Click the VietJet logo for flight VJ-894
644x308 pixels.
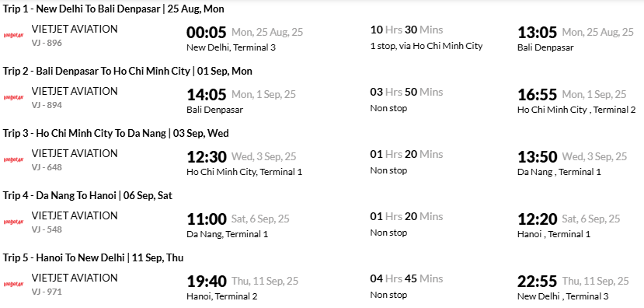click(x=13, y=97)
